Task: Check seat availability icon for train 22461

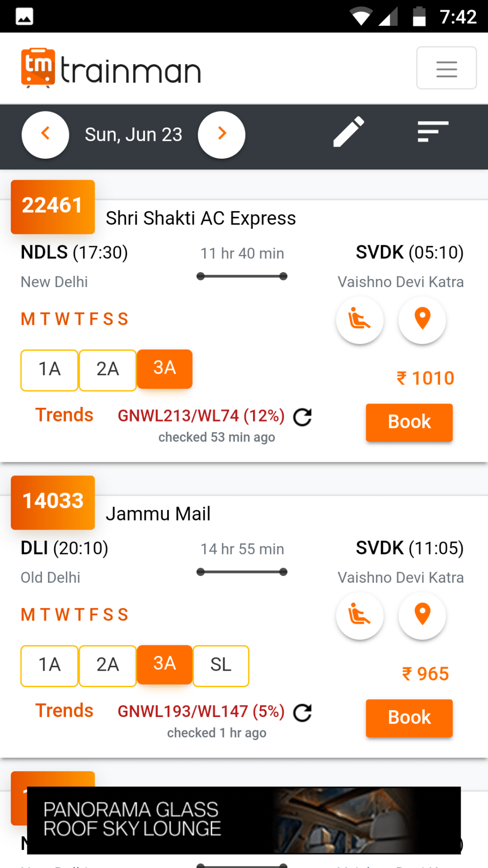Action: click(360, 320)
